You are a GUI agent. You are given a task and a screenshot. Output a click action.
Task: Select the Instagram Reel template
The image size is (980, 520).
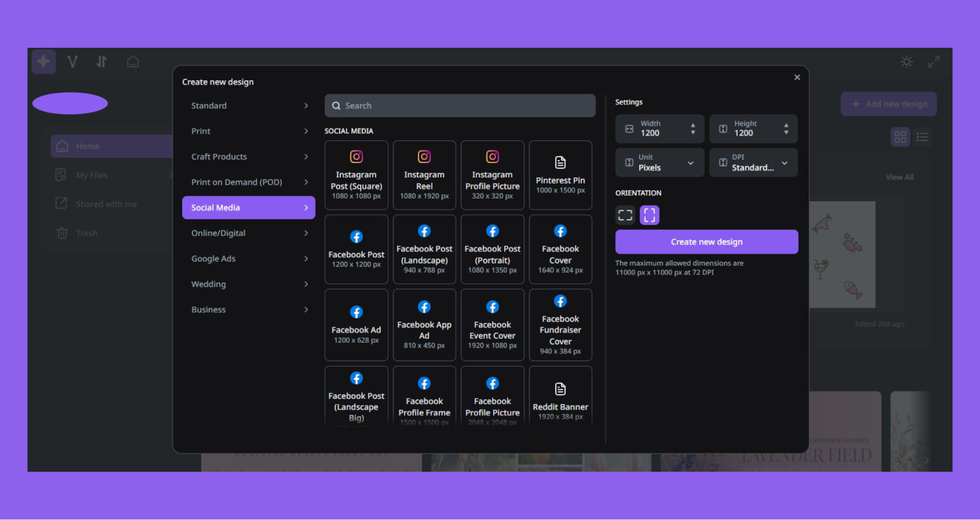tap(424, 175)
